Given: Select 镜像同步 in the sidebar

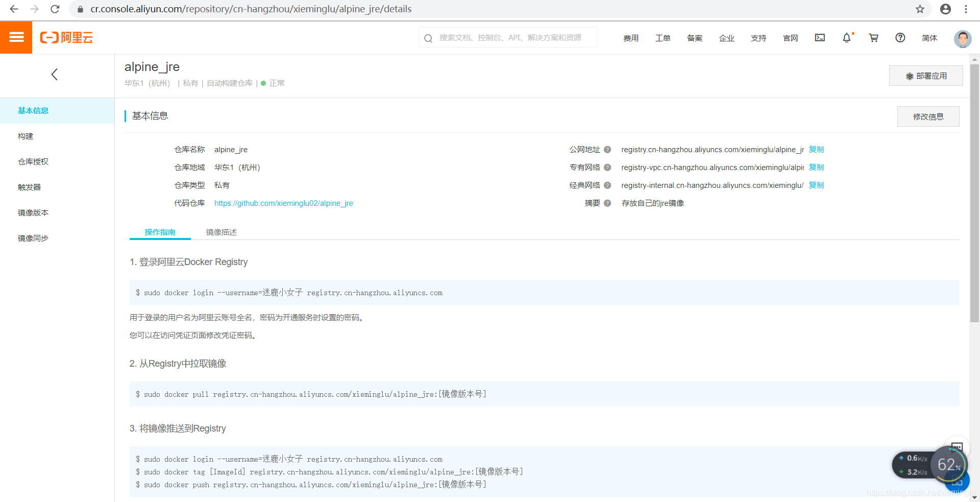Looking at the screenshot, I should 57,238.
